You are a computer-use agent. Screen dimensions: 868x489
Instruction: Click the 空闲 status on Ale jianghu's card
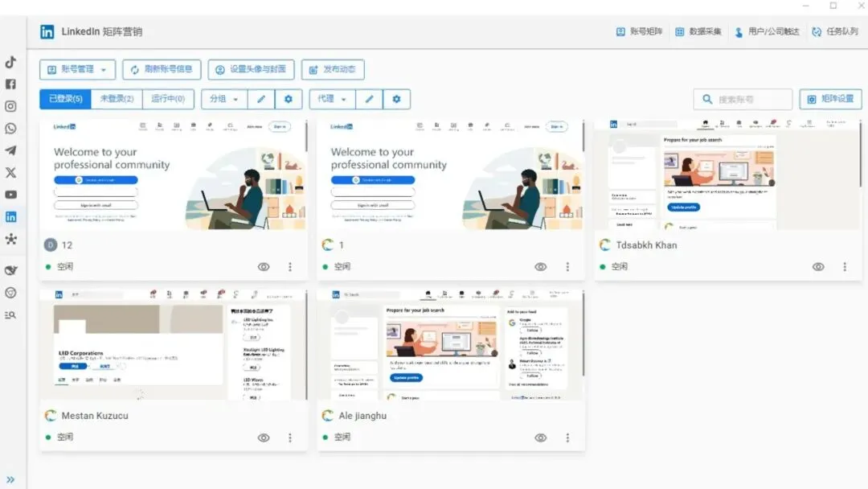(342, 437)
